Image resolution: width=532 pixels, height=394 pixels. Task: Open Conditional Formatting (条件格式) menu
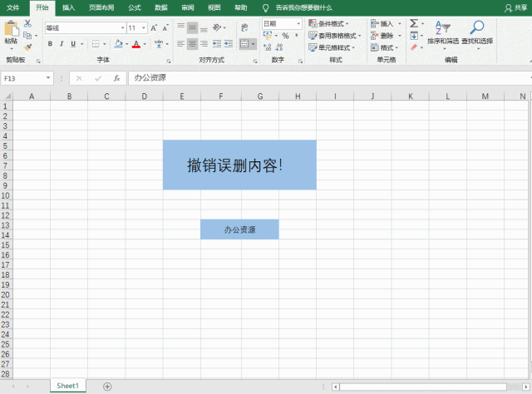[328, 23]
